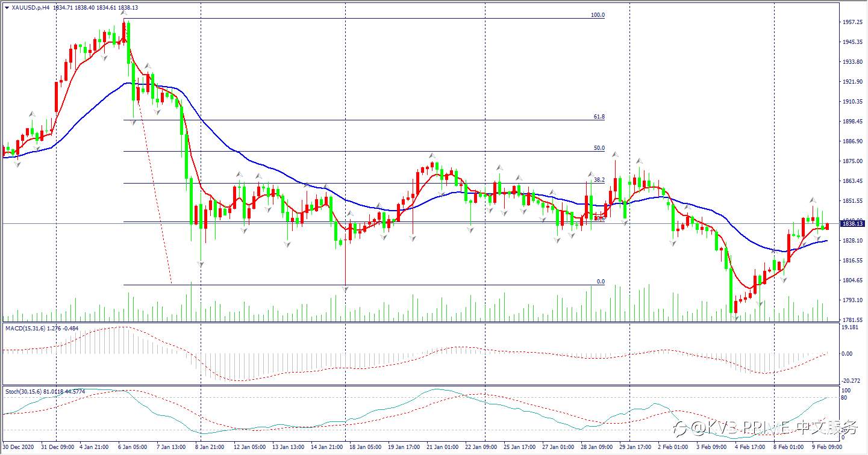Click price scale value 1886.90
868x455 pixels.
852,141
